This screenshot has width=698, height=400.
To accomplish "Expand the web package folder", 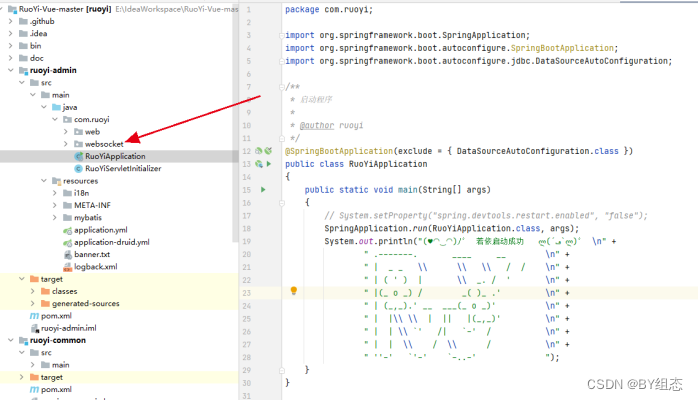I will [x=66, y=131].
